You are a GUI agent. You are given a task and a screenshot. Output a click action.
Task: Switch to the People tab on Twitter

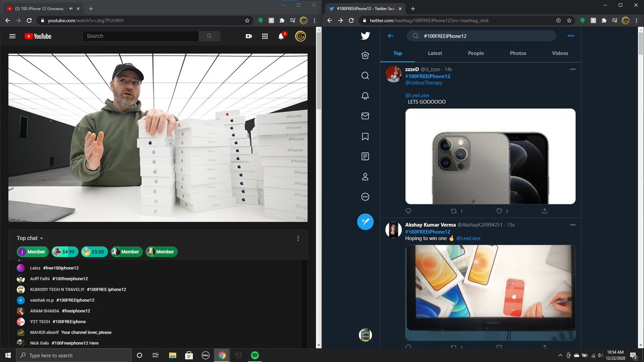[x=476, y=53]
